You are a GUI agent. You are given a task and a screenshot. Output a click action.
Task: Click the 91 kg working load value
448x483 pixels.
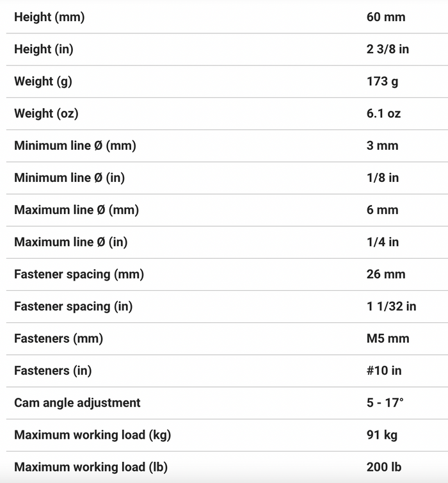pyautogui.click(x=382, y=435)
